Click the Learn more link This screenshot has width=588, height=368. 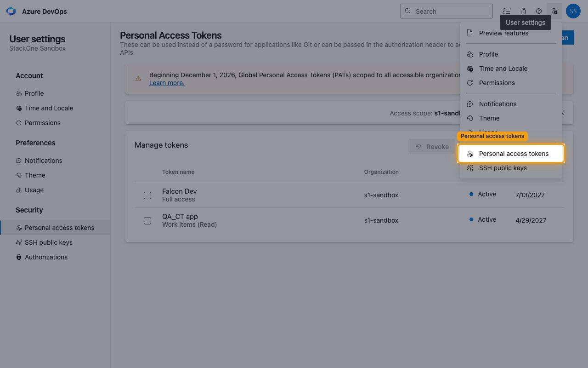(x=167, y=83)
